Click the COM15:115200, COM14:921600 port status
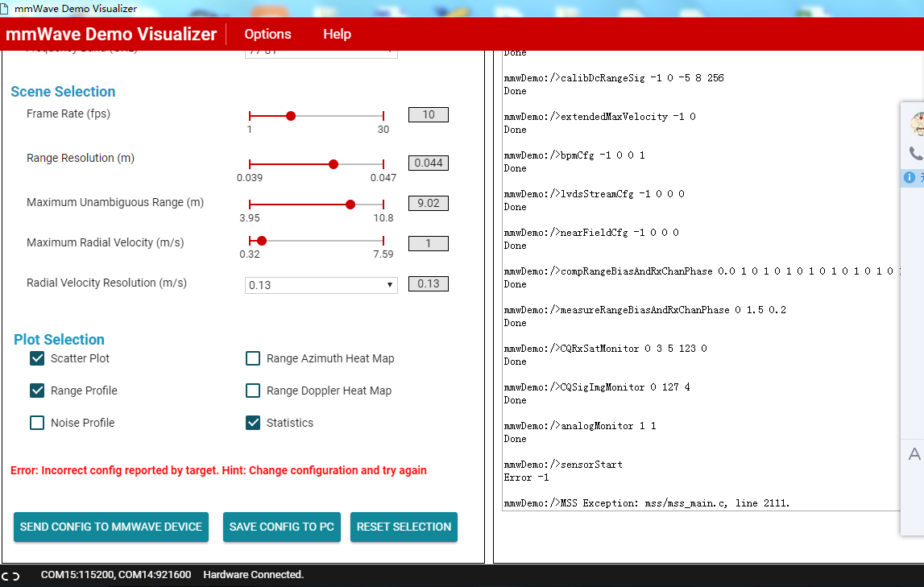Image resolution: width=924 pixels, height=587 pixels. point(116,575)
